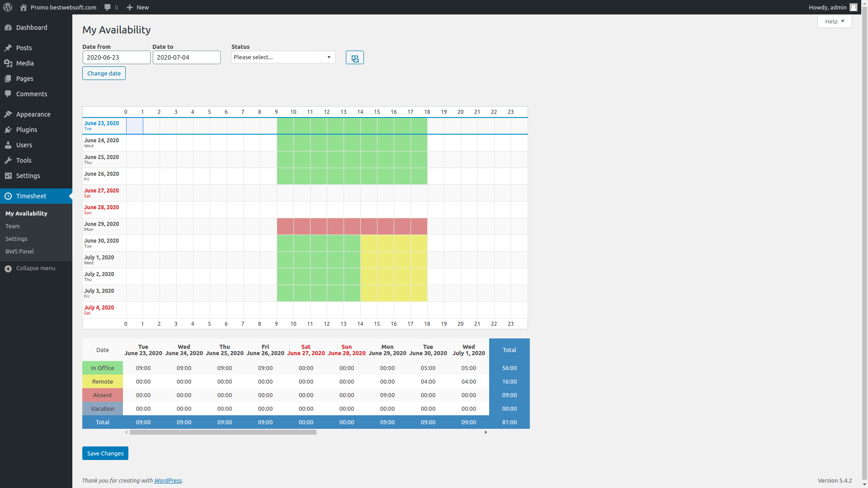Select the Timesheet clock icon
Viewport: 868px width, 488px height.
tap(8, 196)
